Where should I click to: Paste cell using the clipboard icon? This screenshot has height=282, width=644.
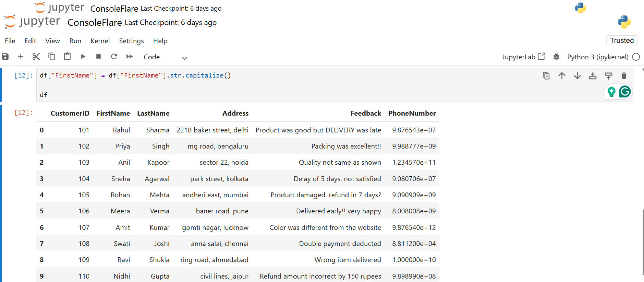pos(67,56)
